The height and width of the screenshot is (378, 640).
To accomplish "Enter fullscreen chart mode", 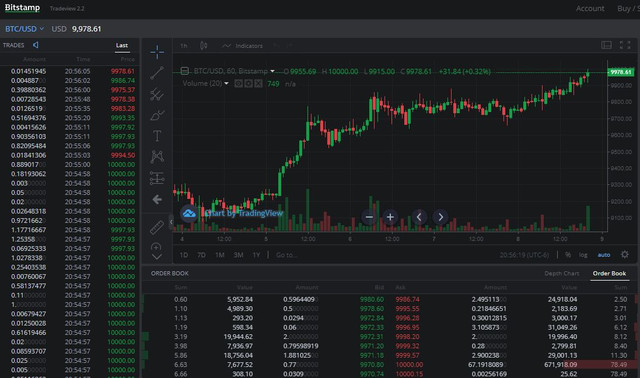I will 625,45.
